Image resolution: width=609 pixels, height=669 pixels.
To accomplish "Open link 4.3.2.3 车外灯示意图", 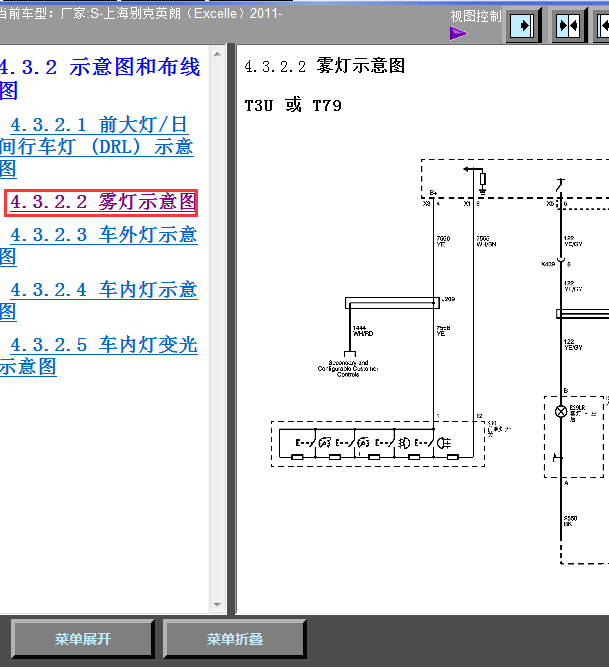I will [99, 246].
